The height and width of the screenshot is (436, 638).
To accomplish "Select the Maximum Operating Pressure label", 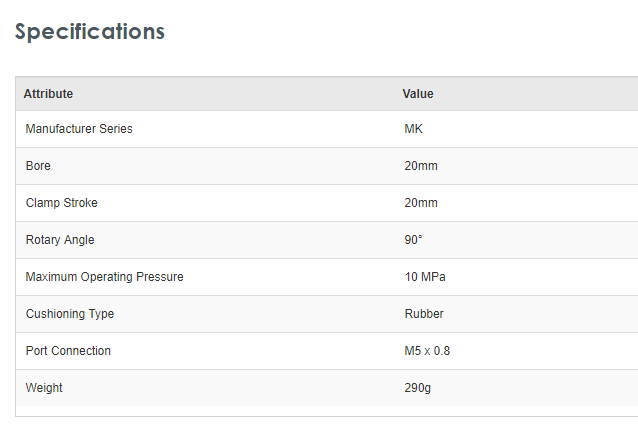I will [105, 277].
